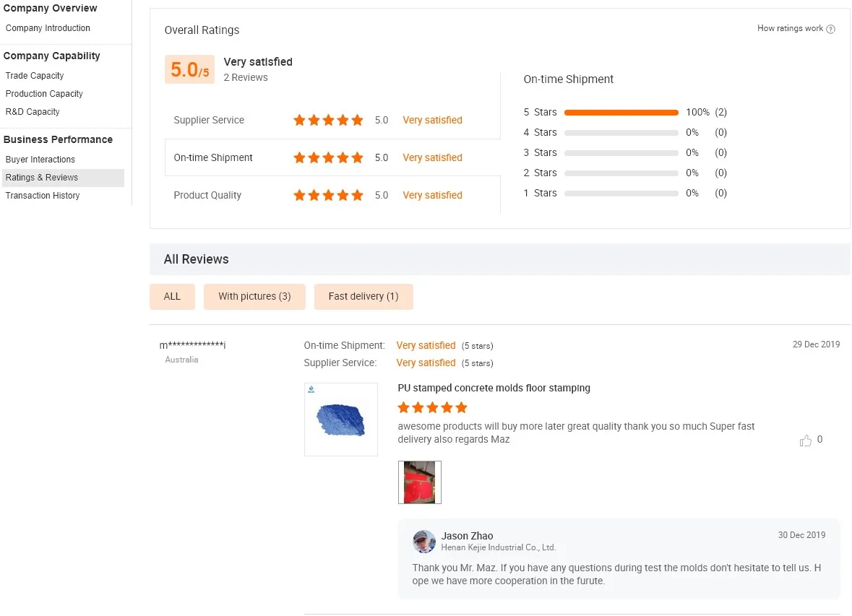Open the blue stamp mold product thumbnail

(x=340, y=419)
